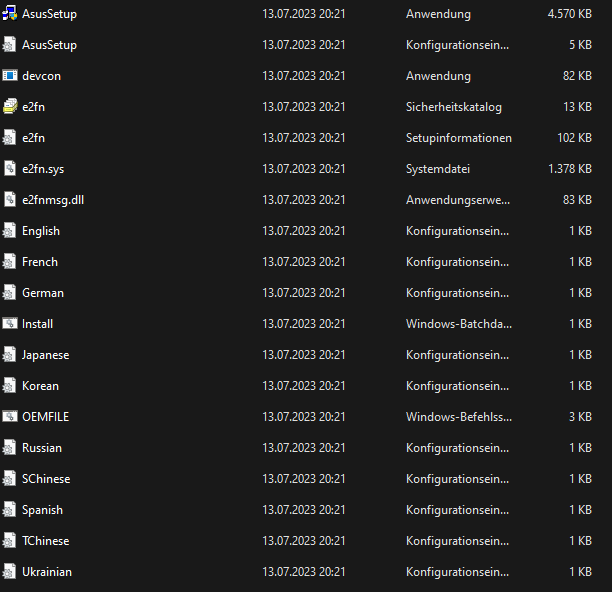This screenshot has width=612, height=592.
Task: Click the e2fnmsg.dll file icon
Action: point(10,199)
